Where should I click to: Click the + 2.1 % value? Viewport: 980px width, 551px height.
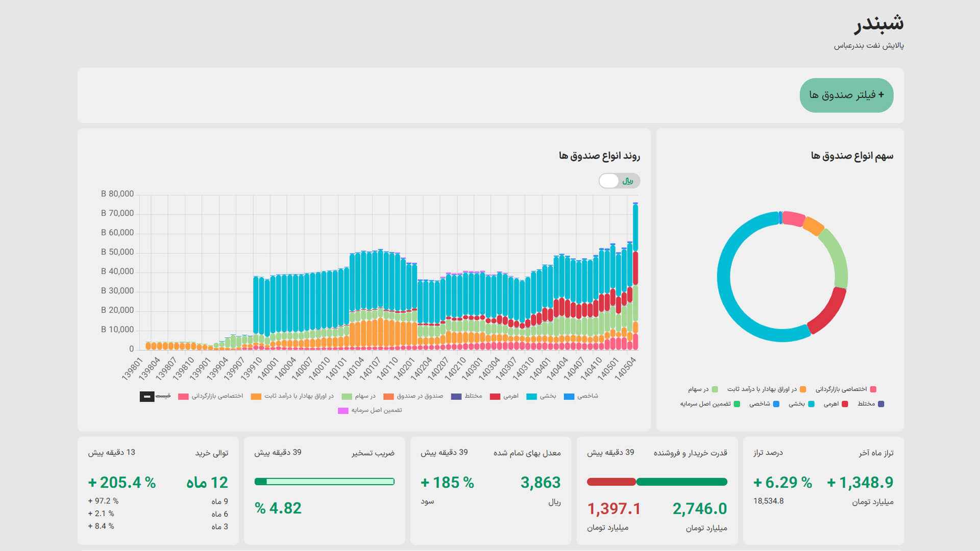(101, 514)
